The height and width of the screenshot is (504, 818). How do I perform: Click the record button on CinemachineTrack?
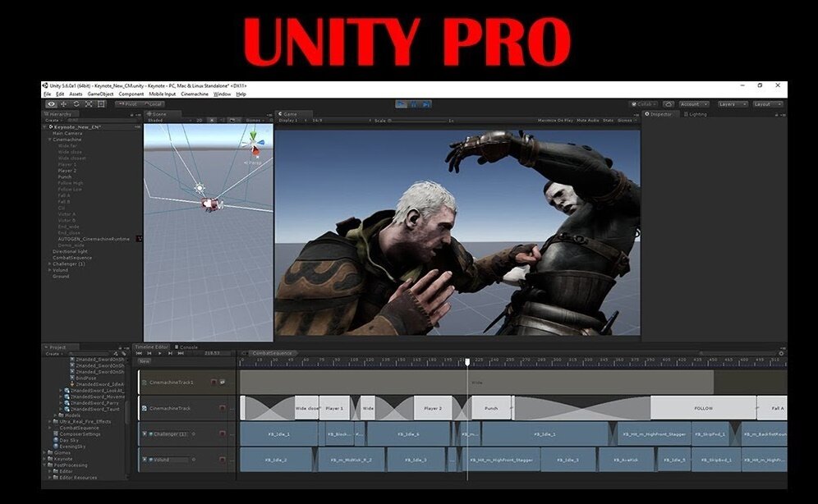[x=223, y=408]
